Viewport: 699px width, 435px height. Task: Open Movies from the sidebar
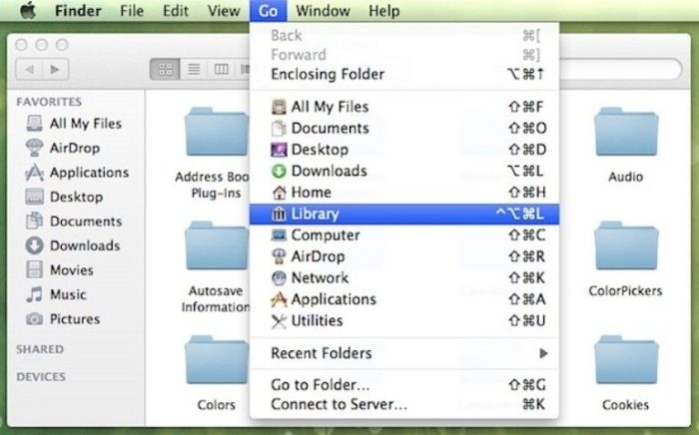pyautogui.click(x=60, y=270)
